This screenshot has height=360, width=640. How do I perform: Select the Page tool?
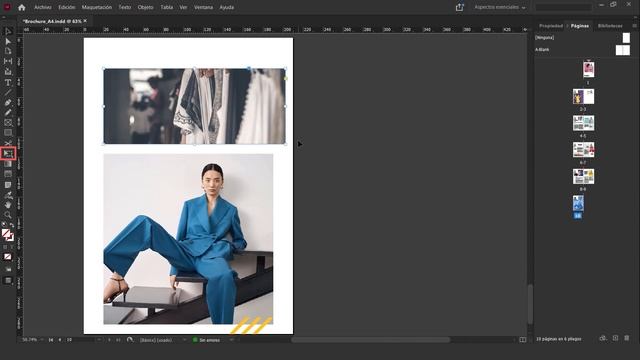click(8, 51)
